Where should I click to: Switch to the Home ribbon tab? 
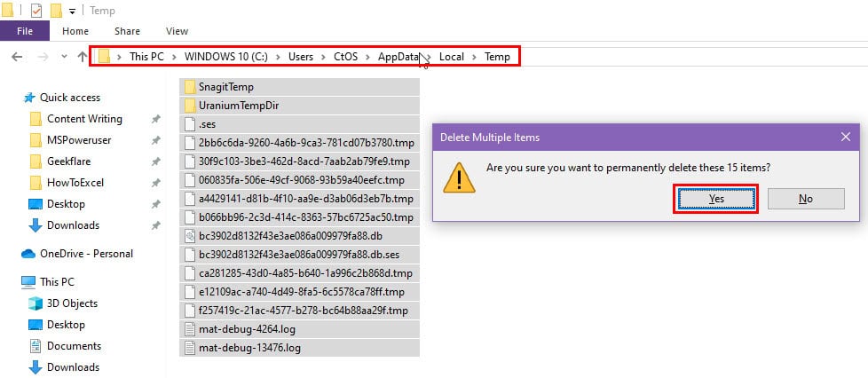tap(75, 31)
